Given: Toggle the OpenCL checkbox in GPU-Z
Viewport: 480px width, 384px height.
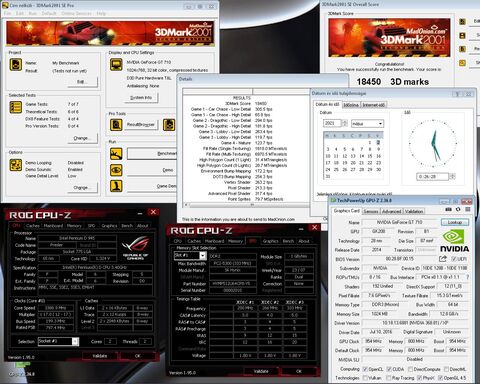Looking at the screenshot, I should (365, 369).
